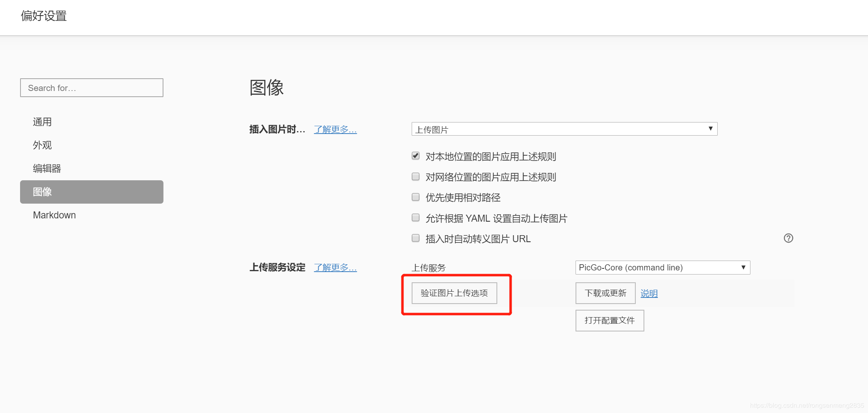Viewport: 868px width, 413px height.
Task: Uncheck 对本地位置的图片应用上述规则
Action: pos(415,156)
